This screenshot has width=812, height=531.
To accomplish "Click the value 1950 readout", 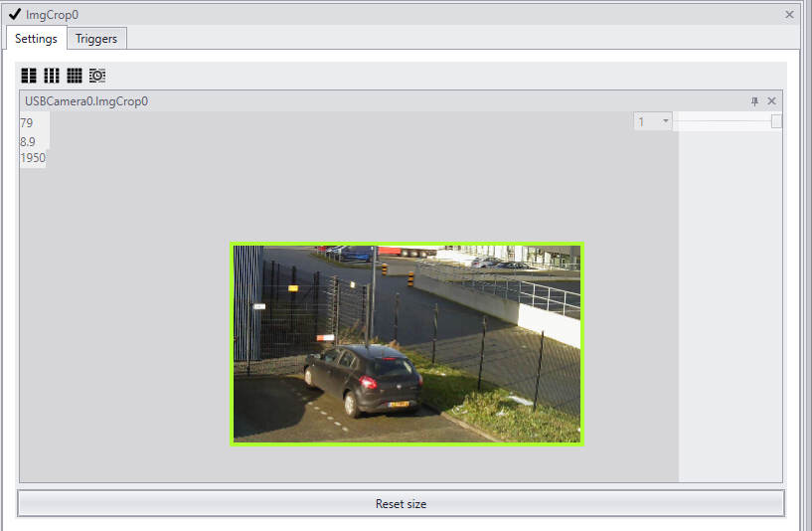I will [33, 158].
